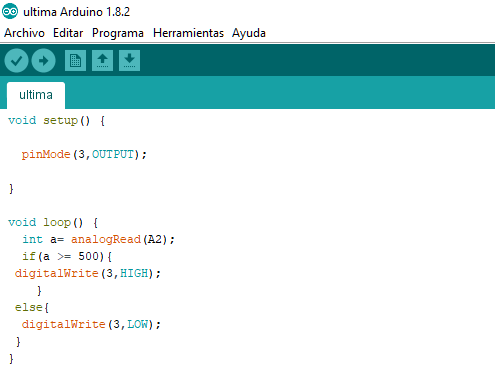The width and height of the screenshot is (495, 390).
Task: Click the window title 'ultima Arduino 1.8.2'
Action: coord(76,12)
